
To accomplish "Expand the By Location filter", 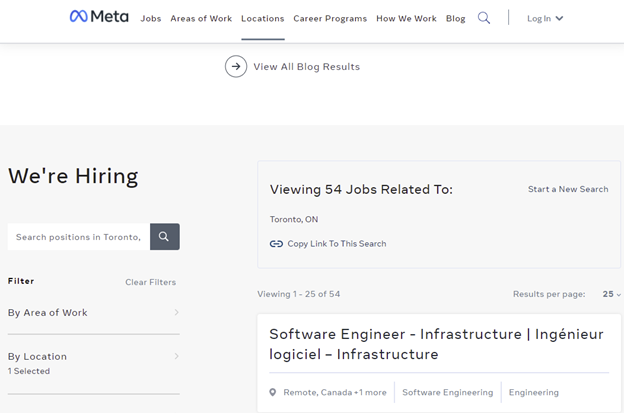I will 93,357.
